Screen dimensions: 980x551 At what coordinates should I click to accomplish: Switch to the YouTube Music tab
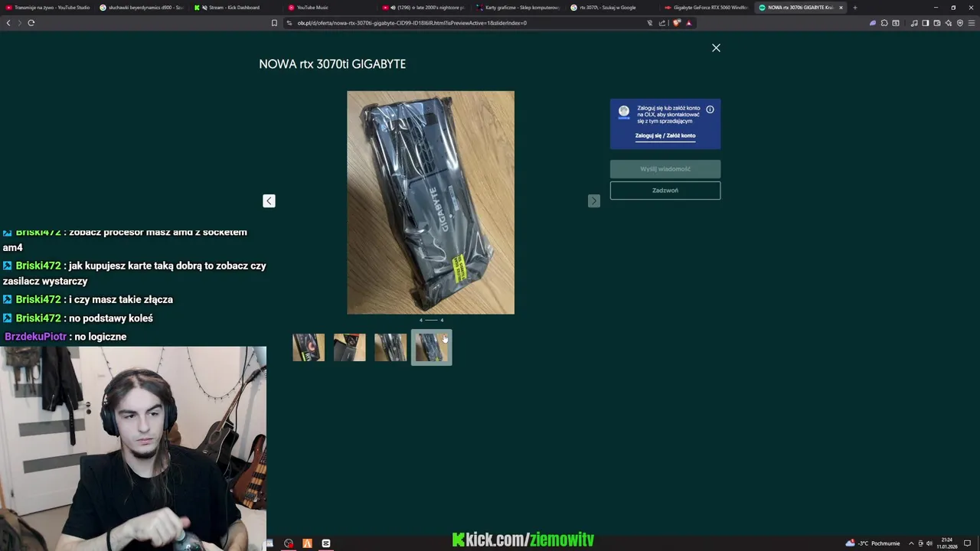[x=330, y=8]
